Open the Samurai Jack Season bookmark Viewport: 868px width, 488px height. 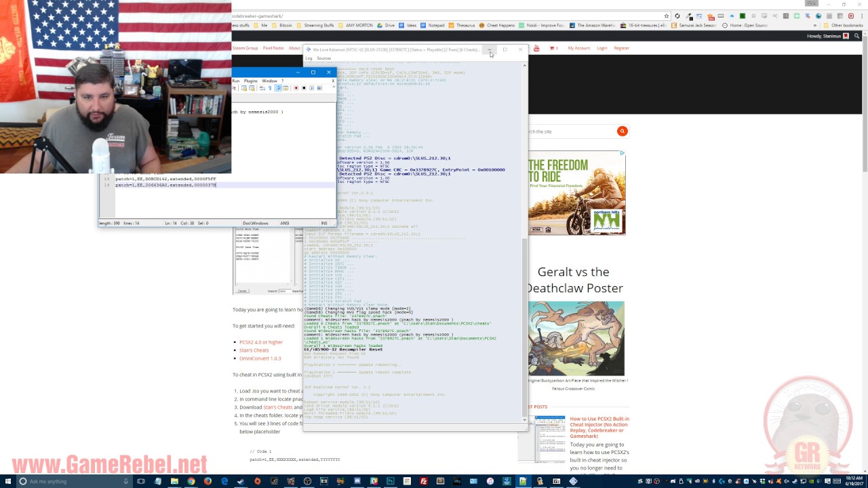click(x=694, y=25)
